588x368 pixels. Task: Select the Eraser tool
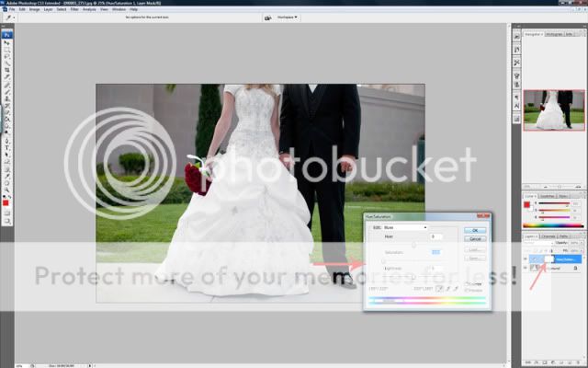pyautogui.click(x=7, y=112)
